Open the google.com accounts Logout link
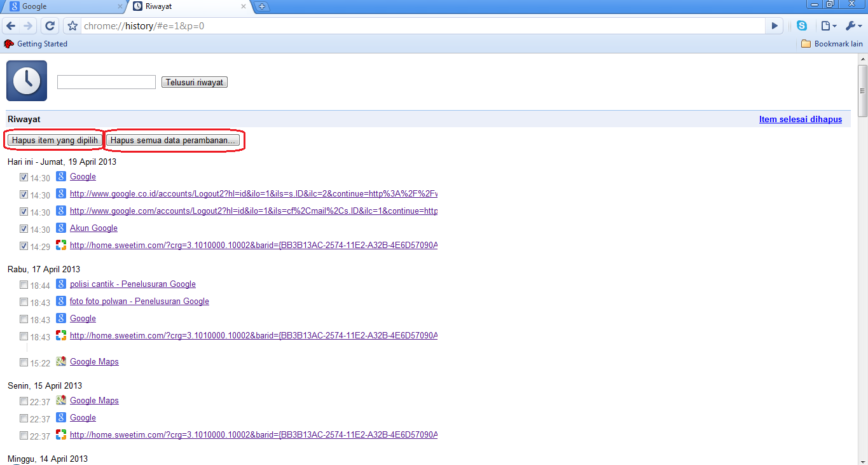Image resolution: width=868 pixels, height=465 pixels. pyautogui.click(x=254, y=211)
